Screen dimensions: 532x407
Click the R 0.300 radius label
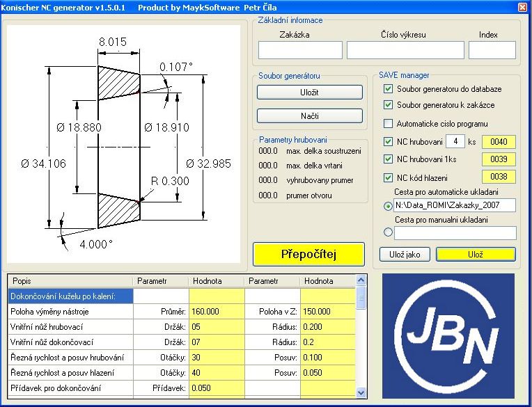170,181
